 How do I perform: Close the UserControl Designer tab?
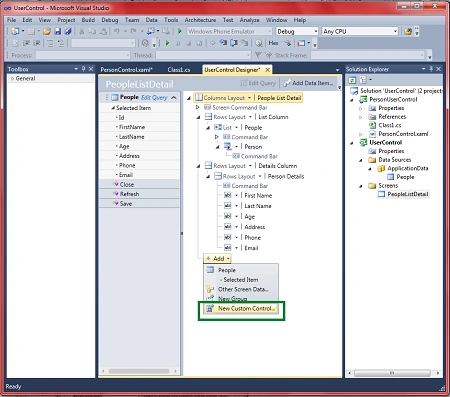point(267,70)
